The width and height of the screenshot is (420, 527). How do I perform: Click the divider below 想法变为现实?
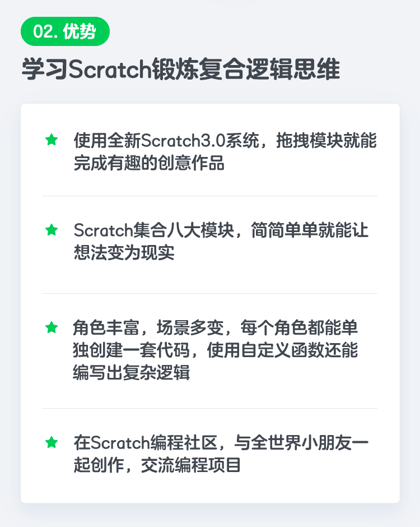[210, 293]
